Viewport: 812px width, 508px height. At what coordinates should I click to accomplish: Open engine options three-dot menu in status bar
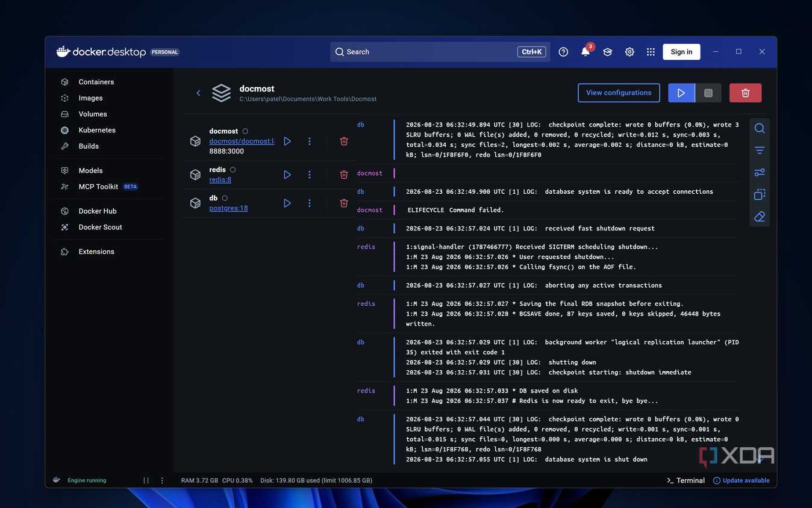pos(162,480)
